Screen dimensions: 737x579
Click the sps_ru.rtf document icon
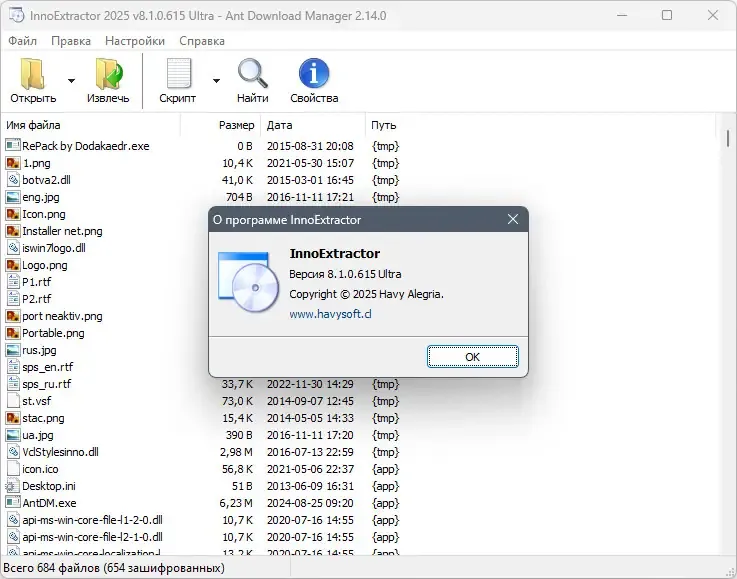[13, 384]
